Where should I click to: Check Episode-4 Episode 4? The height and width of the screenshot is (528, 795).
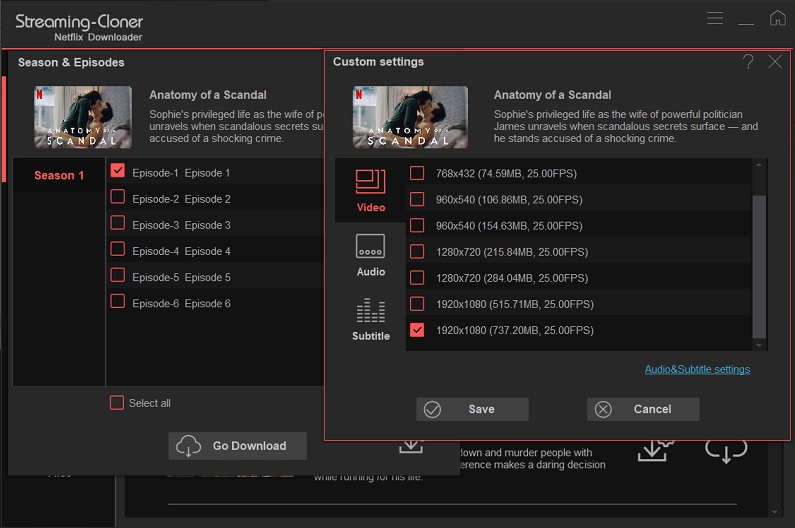click(118, 249)
